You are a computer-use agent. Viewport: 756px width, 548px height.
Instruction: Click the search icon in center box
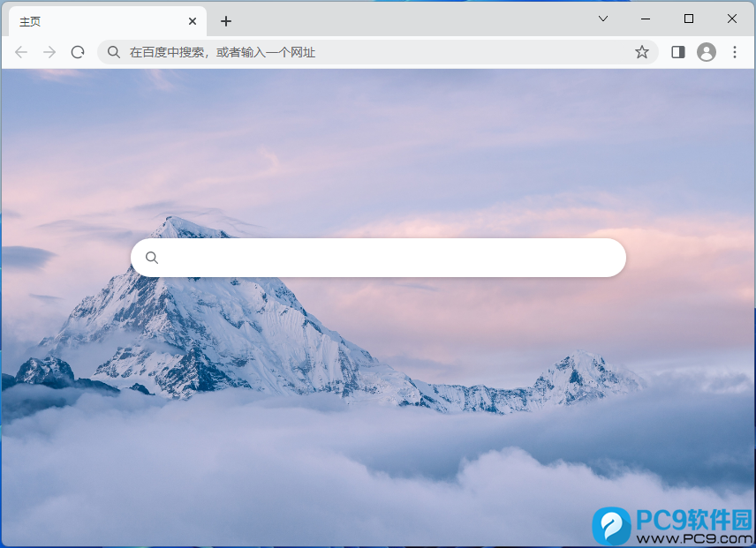tap(152, 258)
